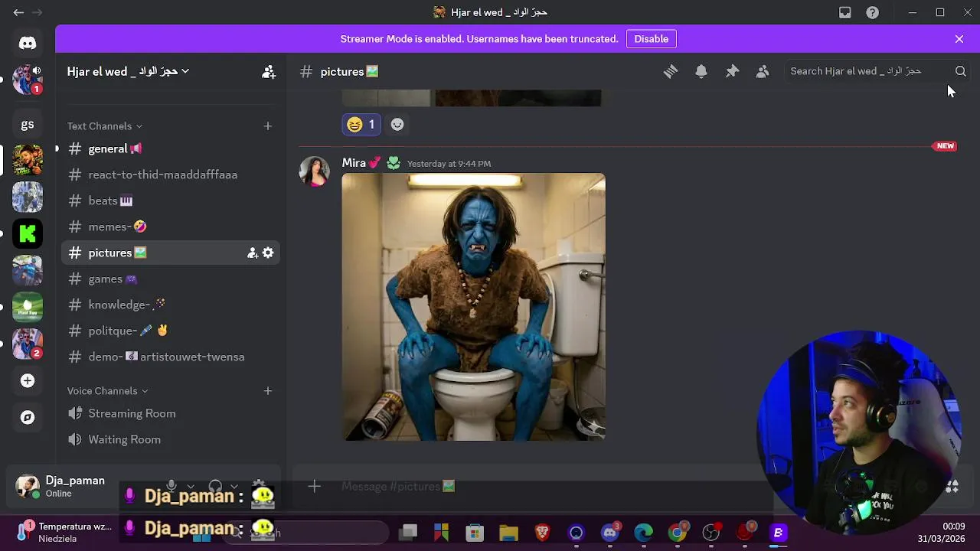Toggle member list icon
Image resolution: width=980 pixels, height=551 pixels.
763,71
